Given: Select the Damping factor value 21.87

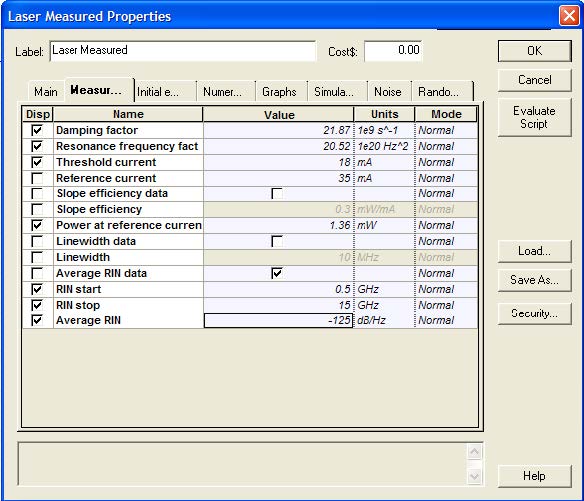Looking at the screenshot, I should (x=278, y=130).
